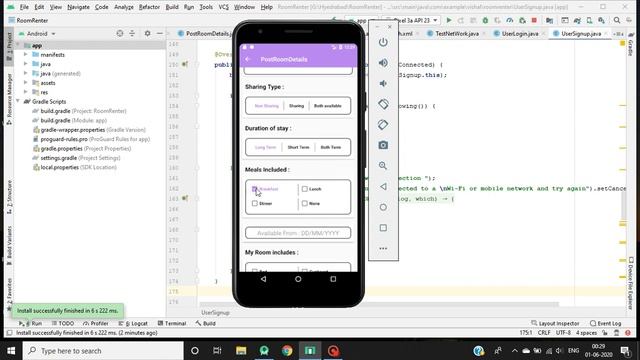Image resolution: width=640 pixels, height=360 pixels.
Task: Tap phone navigation Home button
Action: point(298,279)
